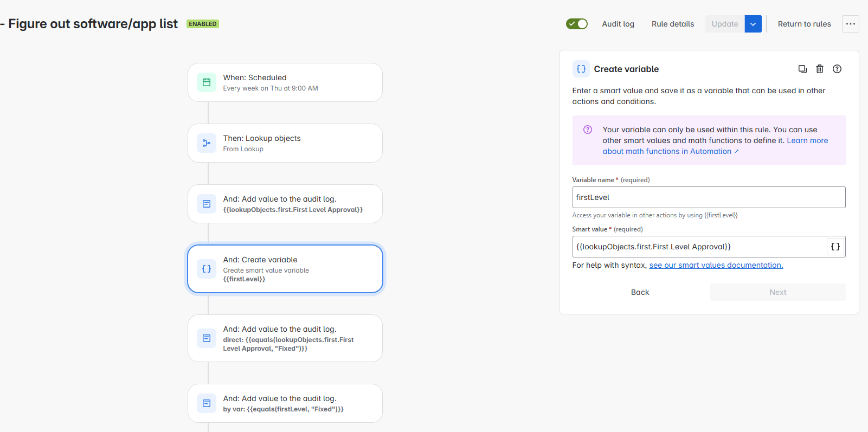Viewport: 868px width, 432px height.
Task: Select the Scheduled trigger calendar icon
Action: (207, 82)
